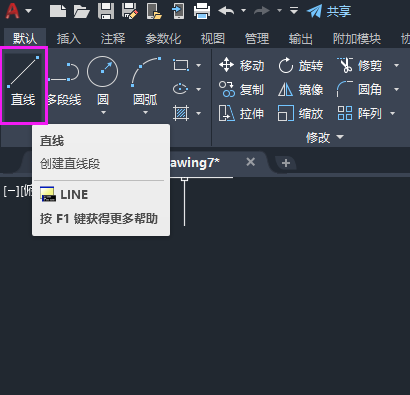
Task: Print the drawing with the plot icon
Action: pyautogui.click(x=202, y=11)
